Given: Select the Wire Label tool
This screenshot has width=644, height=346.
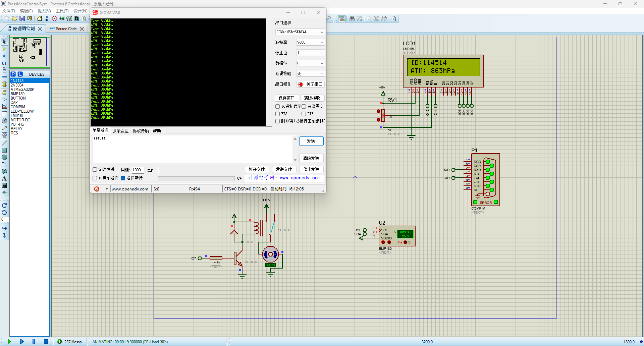Looking at the screenshot, I should tap(4, 63).
